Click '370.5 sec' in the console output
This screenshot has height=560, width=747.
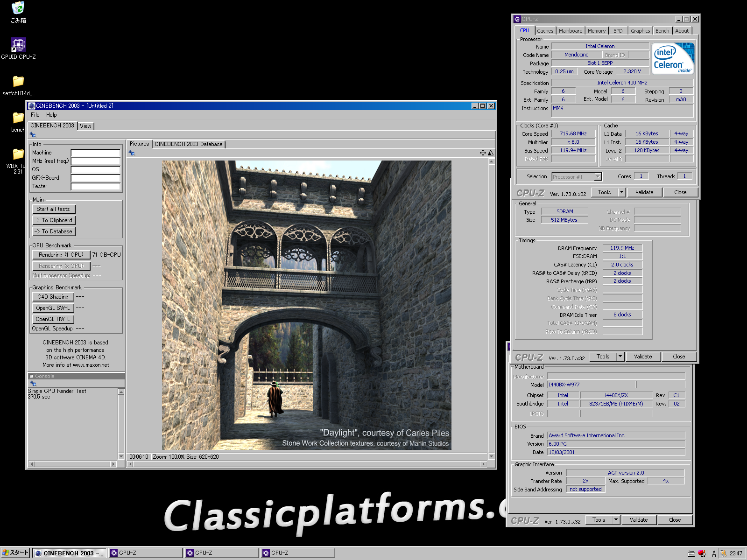click(x=39, y=397)
